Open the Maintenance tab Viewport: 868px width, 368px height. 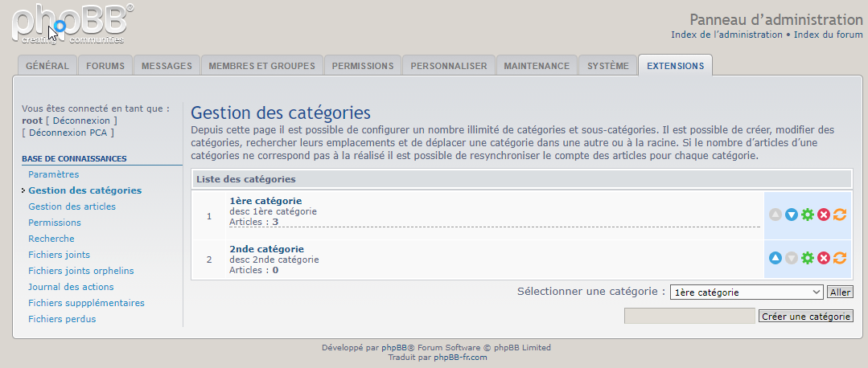[x=537, y=66]
